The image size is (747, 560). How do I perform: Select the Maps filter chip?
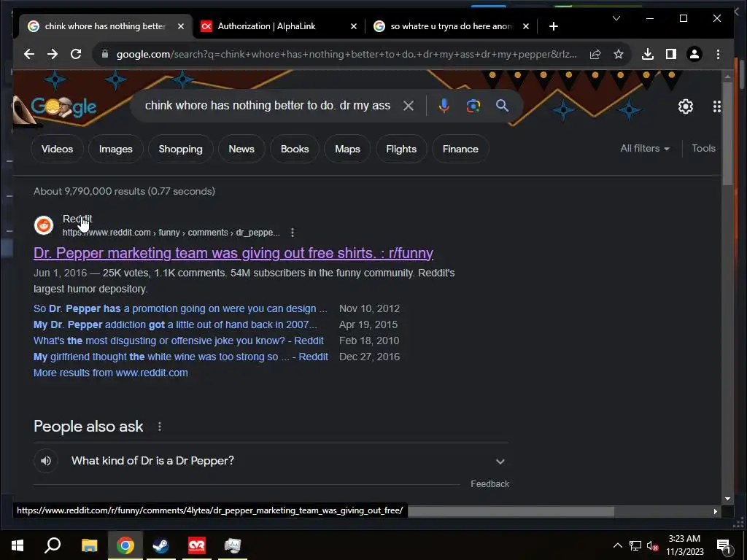(347, 149)
